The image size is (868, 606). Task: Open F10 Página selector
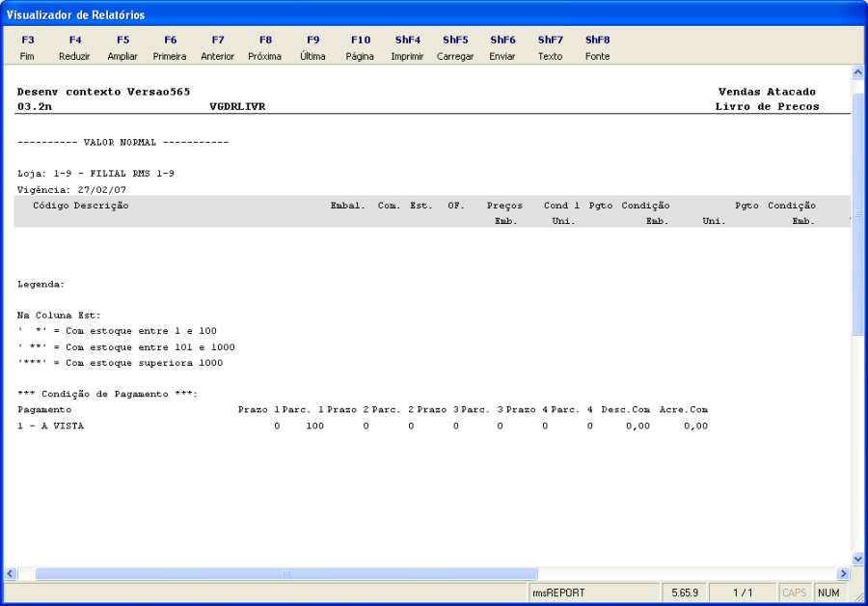(x=361, y=47)
